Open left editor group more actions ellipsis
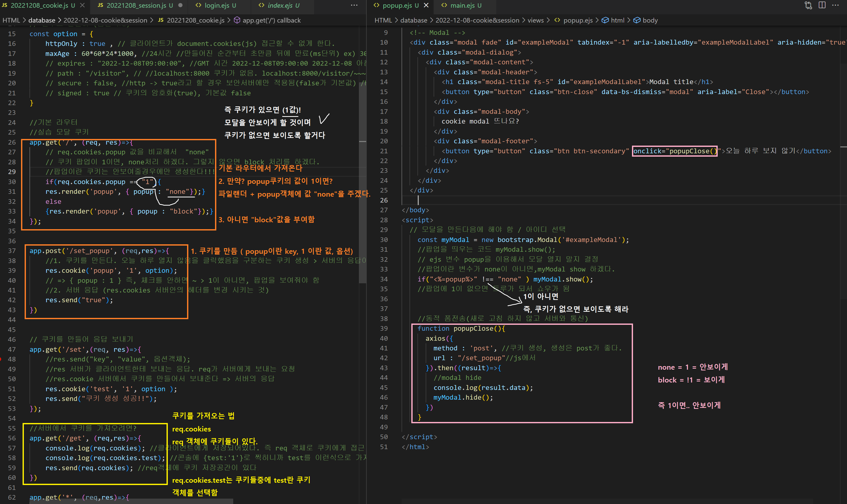This screenshot has width=847, height=504. click(354, 5)
